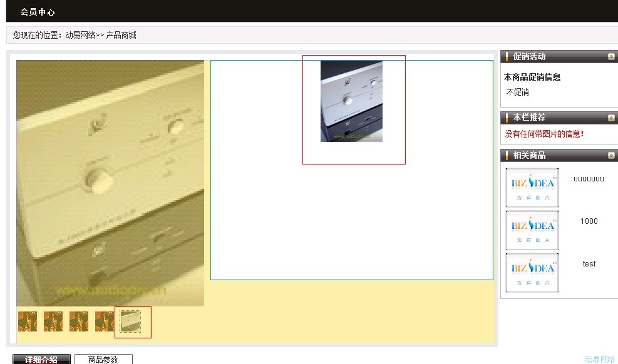Screen dimensions: 618x364
Task: Click the small amplifier preview image
Action: (351, 101)
